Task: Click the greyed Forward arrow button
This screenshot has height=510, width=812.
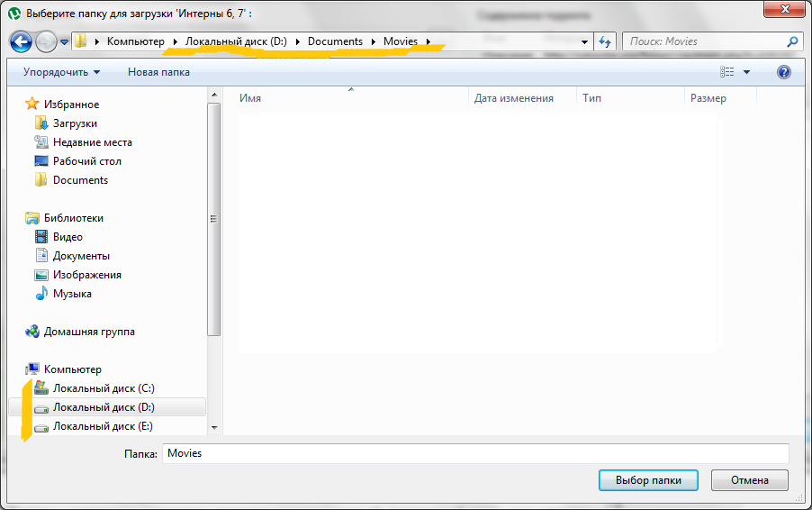Action: [x=46, y=42]
